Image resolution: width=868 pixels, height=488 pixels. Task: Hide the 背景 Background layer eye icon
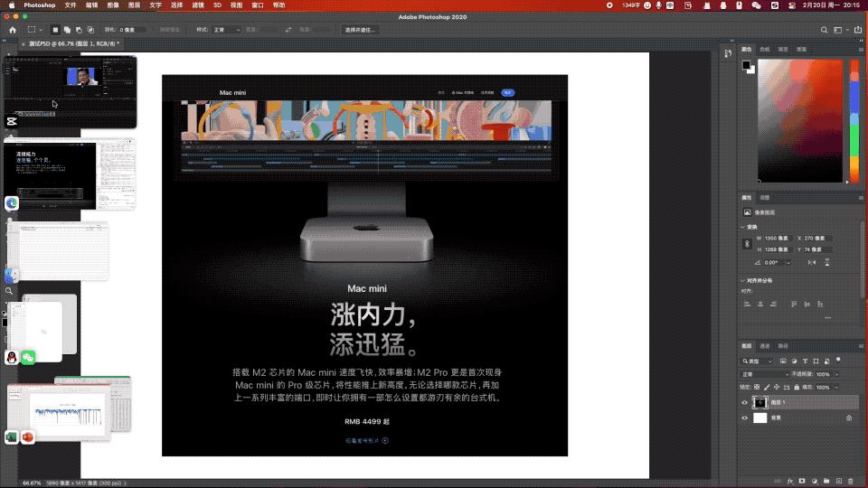[744, 418]
